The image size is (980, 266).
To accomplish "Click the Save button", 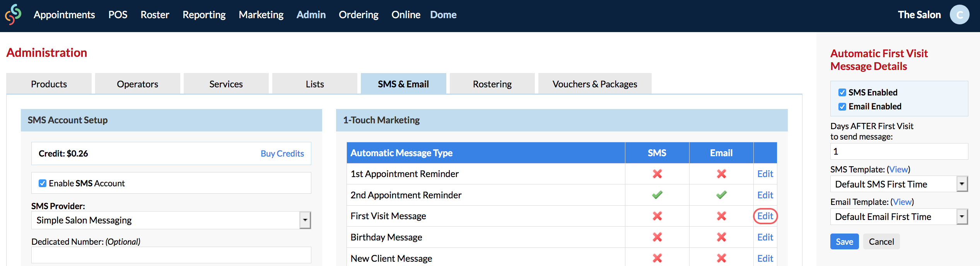I will (844, 242).
